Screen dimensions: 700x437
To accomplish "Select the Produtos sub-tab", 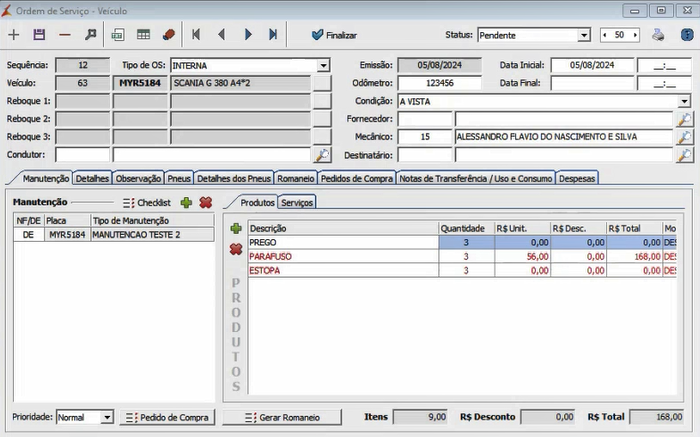I will tap(257, 203).
